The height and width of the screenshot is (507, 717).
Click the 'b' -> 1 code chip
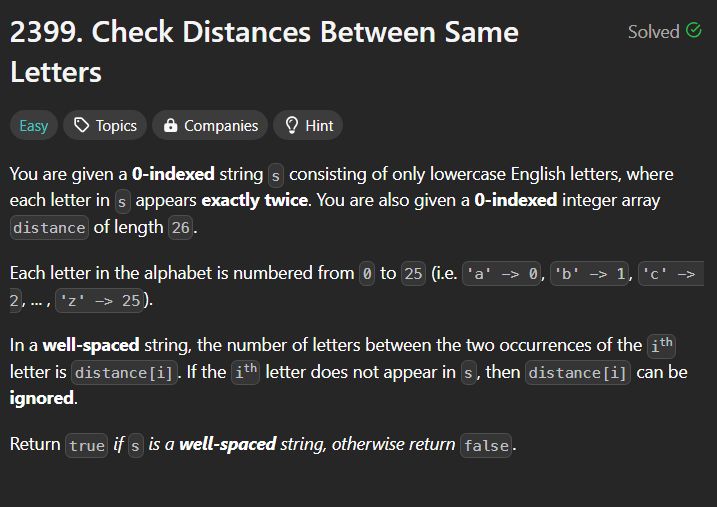point(589,274)
